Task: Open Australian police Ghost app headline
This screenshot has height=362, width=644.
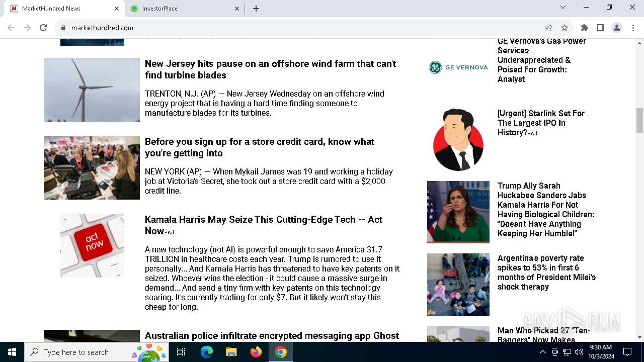Action: tap(272, 335)
